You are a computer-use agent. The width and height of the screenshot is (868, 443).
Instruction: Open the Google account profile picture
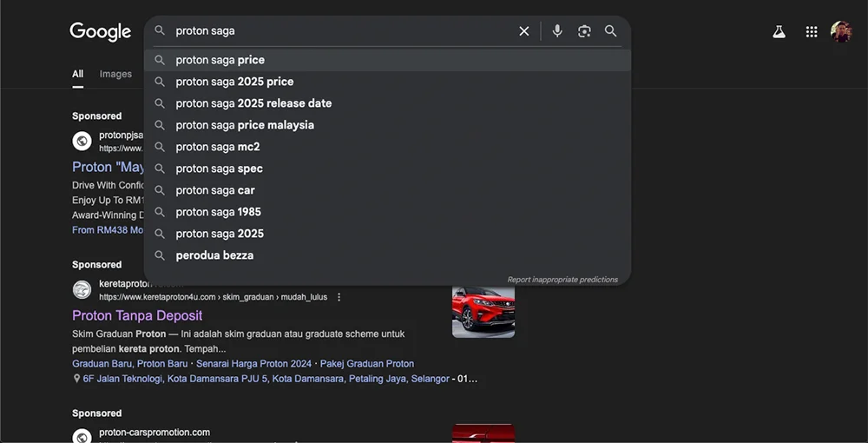pos(841,32)
